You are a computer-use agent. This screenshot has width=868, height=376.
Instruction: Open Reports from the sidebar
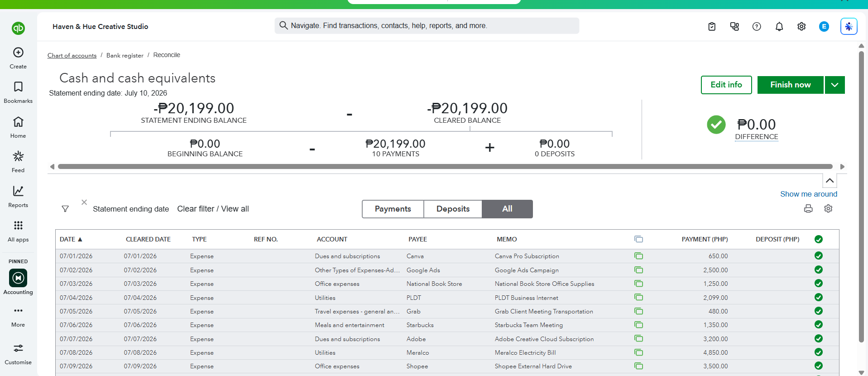pyautogui.click(x=18, y=197)
